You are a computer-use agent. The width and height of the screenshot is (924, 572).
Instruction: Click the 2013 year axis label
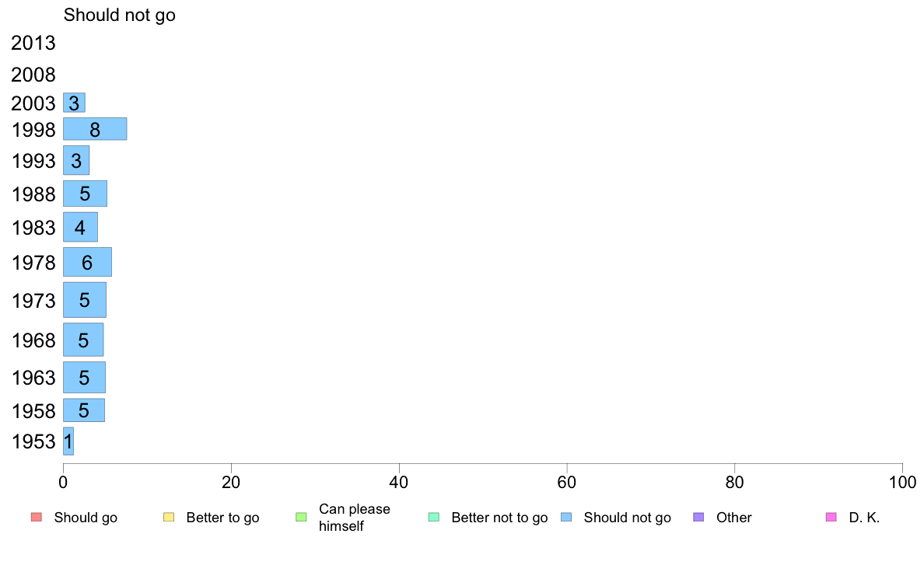pyautogui.click(x=33, y=43)
